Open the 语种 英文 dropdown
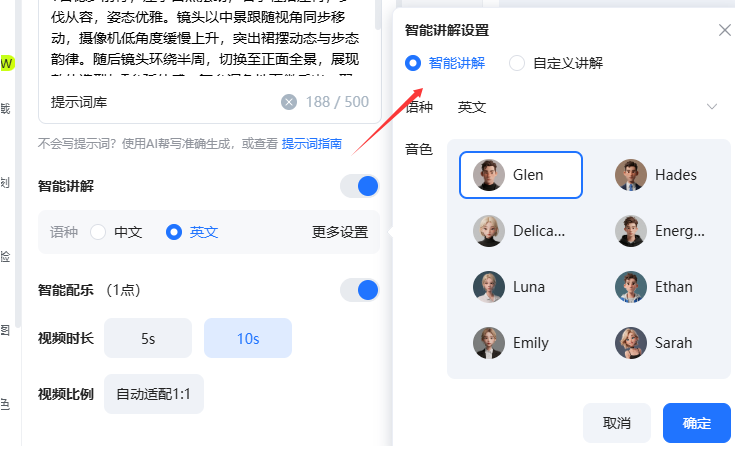Screen dimensions: 735x453 click(587, 107)
